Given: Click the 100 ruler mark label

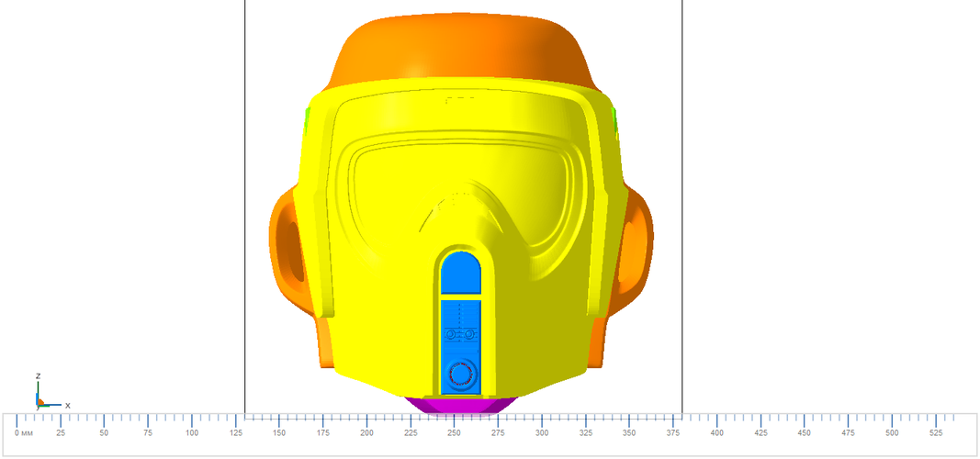Looking at the screenshot, I should pos(192,433).
